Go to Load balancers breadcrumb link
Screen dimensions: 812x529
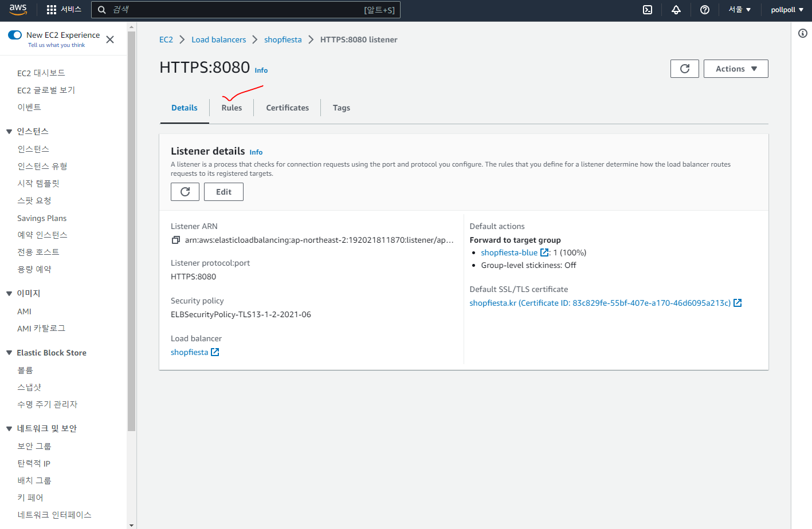[x=219, y=40]
